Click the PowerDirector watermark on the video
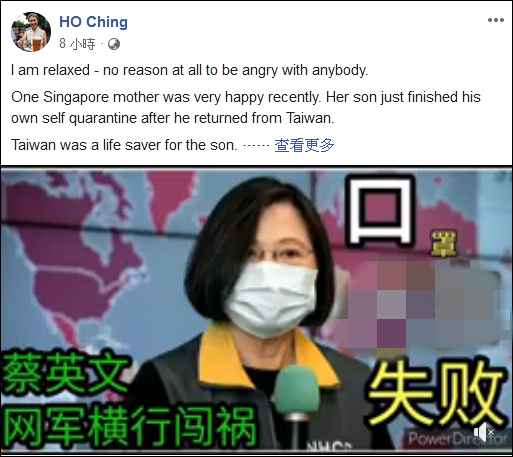Viewport: 513px width, 457px height. pyautogui.click(x=457, y=439)
